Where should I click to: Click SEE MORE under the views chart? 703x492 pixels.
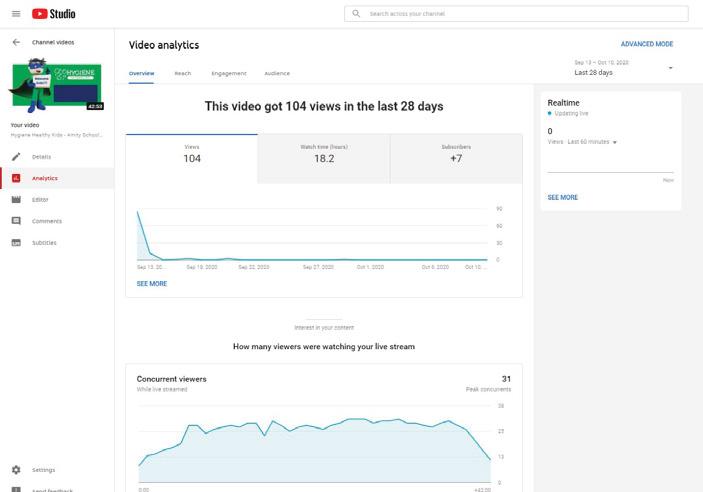click(152, 284)
